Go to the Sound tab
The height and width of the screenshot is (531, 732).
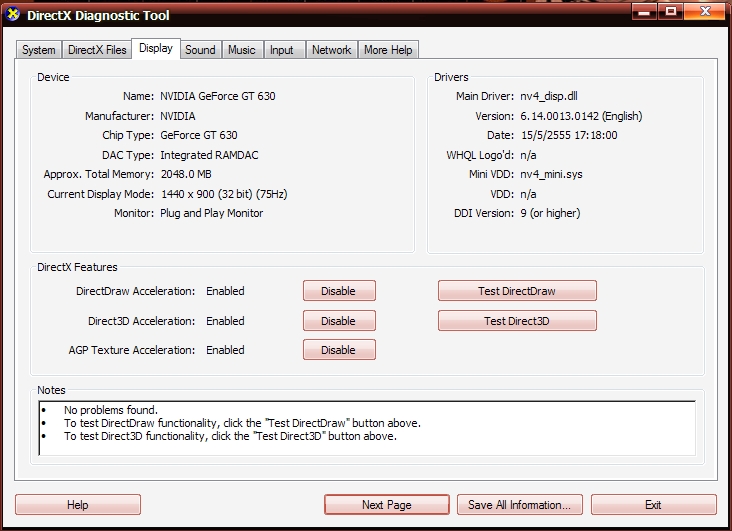(200, 50)
